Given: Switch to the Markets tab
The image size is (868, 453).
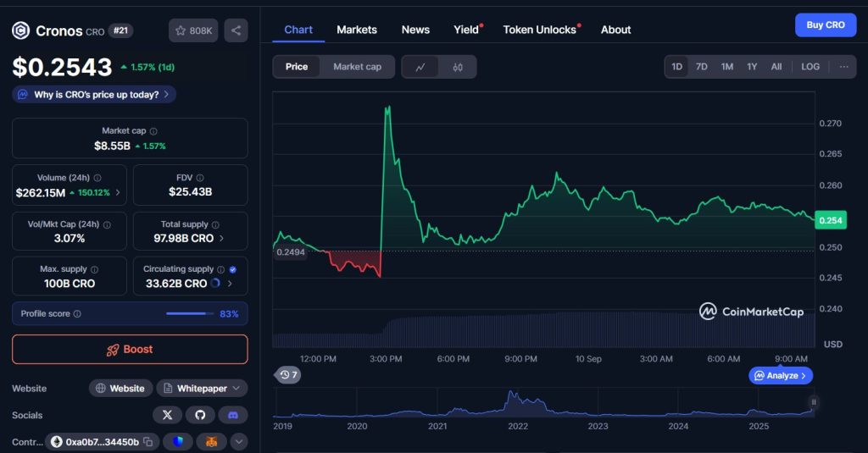Looking at the screenshot, I should coord(357,30).
